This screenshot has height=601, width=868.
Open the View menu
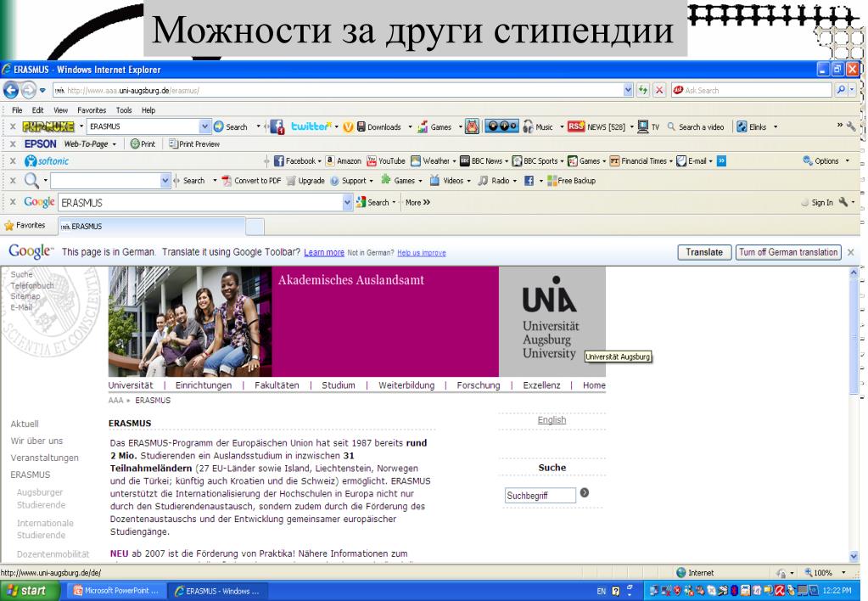60,110
